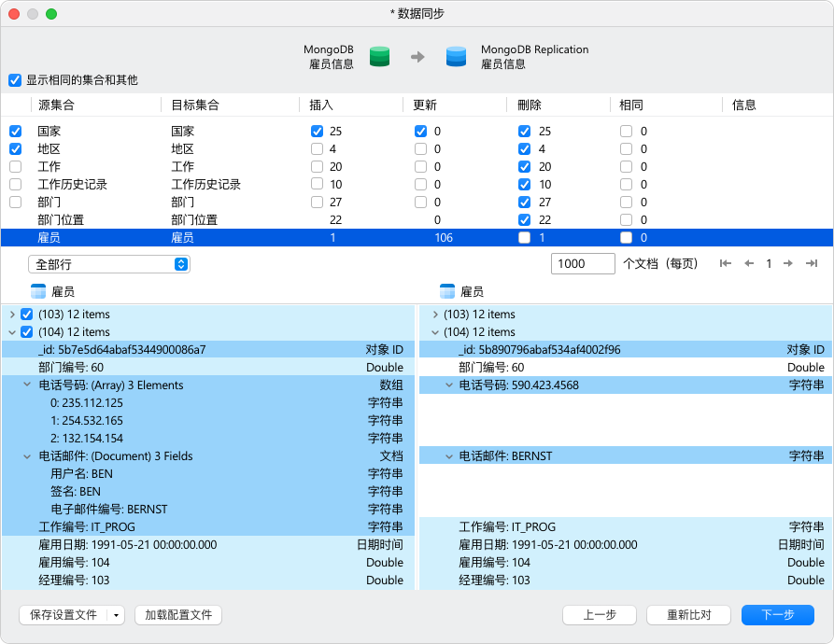834x644 pixels.
Task: Jump to the last page of documents
Action: tap(812, 264)
